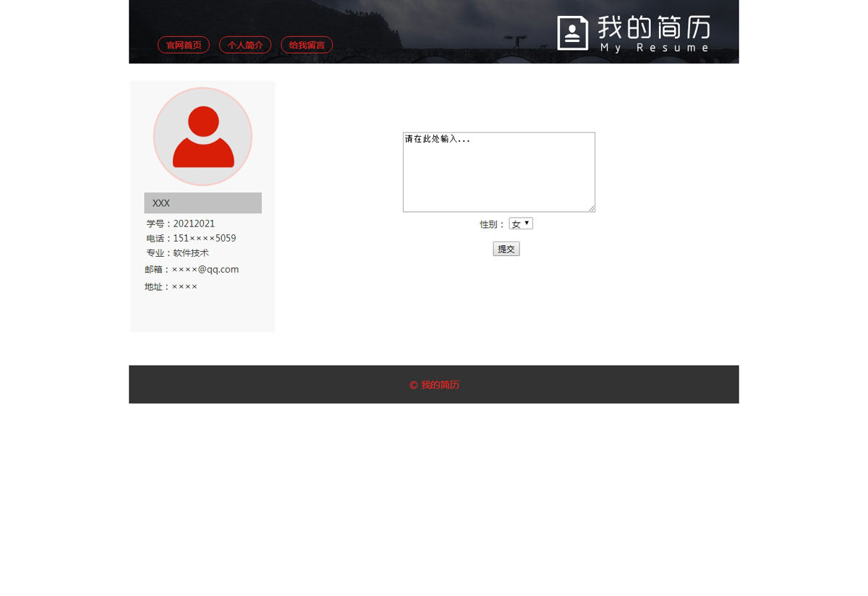The width and height of the screenshot is (868, 596).
Task: Select the 学号：20212021 text
Action: [x=181, y=223]
